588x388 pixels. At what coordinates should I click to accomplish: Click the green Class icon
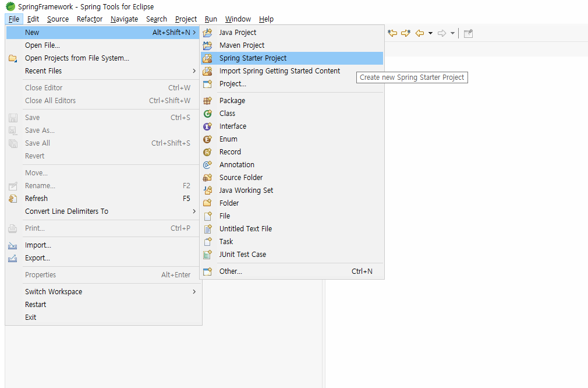[207, 114]
